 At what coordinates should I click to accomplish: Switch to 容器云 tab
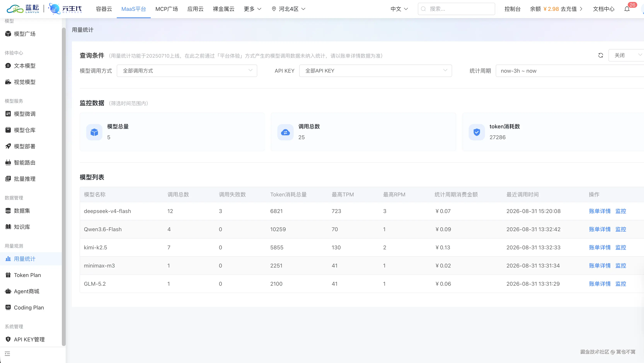pos(104,9)
